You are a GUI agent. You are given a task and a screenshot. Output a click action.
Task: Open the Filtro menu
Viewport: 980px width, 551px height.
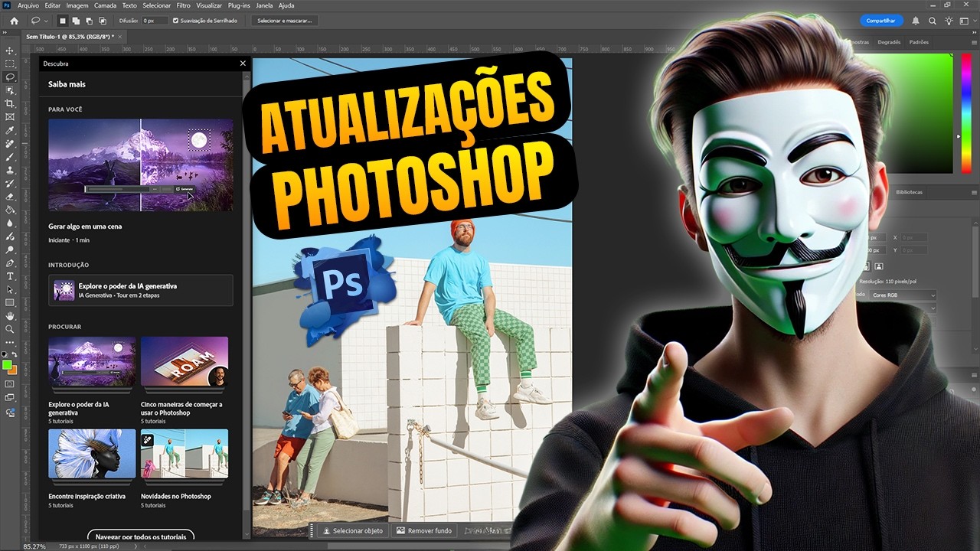(183, 5)
